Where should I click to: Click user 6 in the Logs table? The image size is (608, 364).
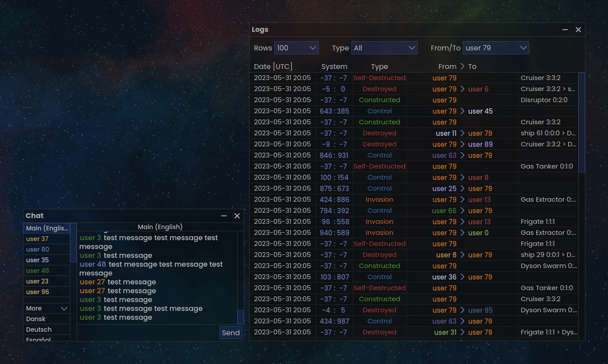coord(478,89)
